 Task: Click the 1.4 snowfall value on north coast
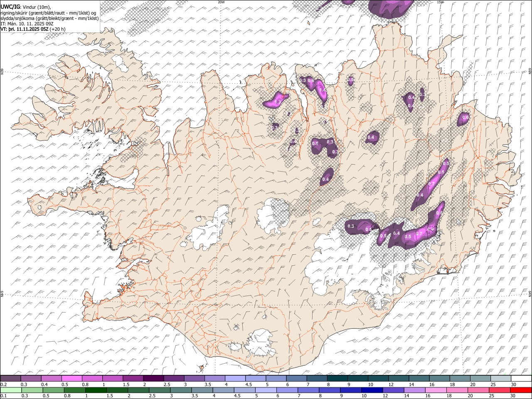pos(322,90)
